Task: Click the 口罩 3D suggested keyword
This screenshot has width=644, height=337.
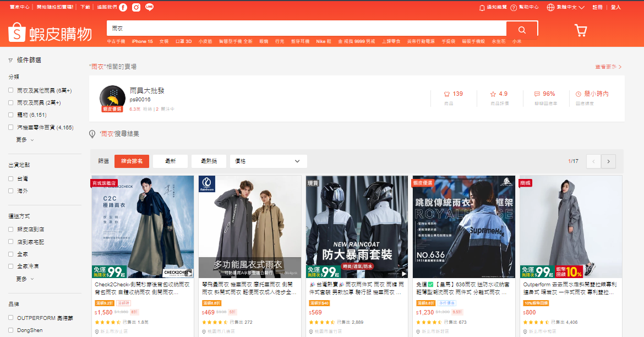Action: pyautogui.click(x=184, y=41)
